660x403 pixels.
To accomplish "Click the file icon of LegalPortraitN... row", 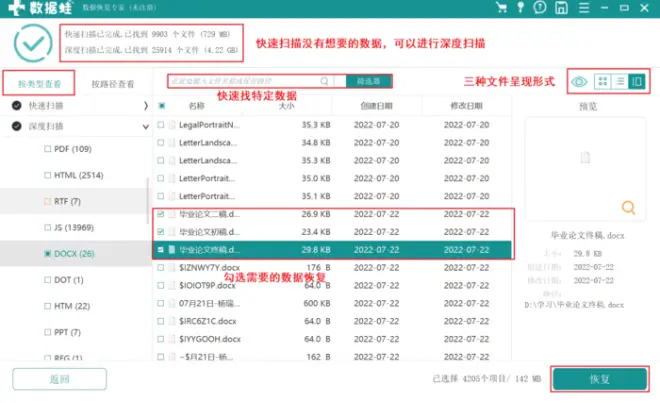I will (x=172, y=125).
